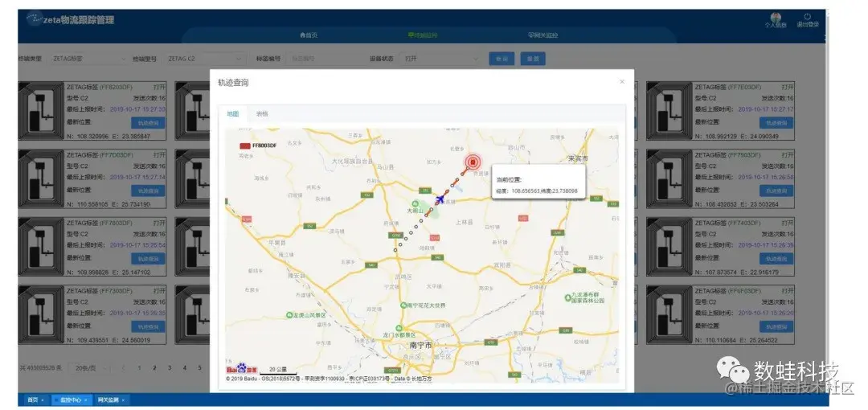Click the FF6F03DF tag thumbnail image

click(669, 314)
